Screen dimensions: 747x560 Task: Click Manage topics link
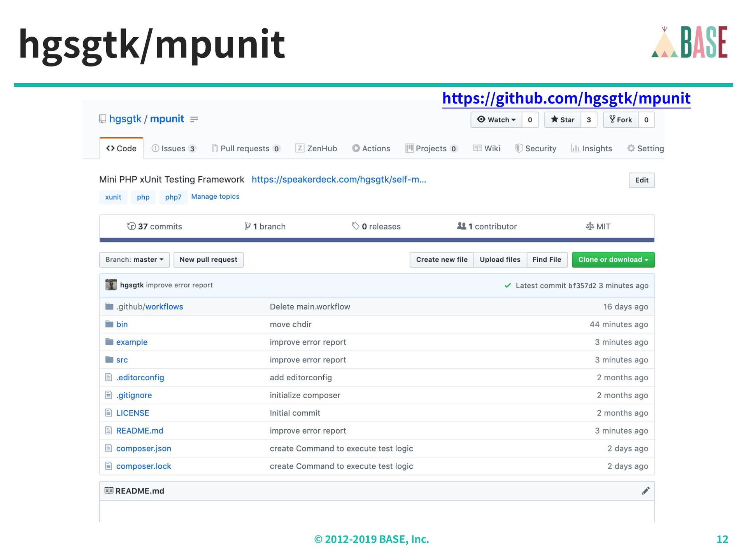coord(215,196)
